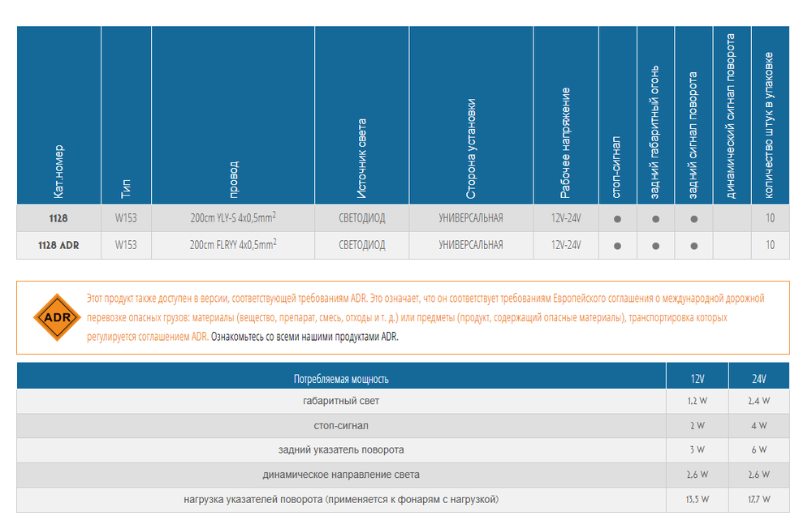Click 'СВЕТОДИОД' in the 1128 row

pos(362,218)
